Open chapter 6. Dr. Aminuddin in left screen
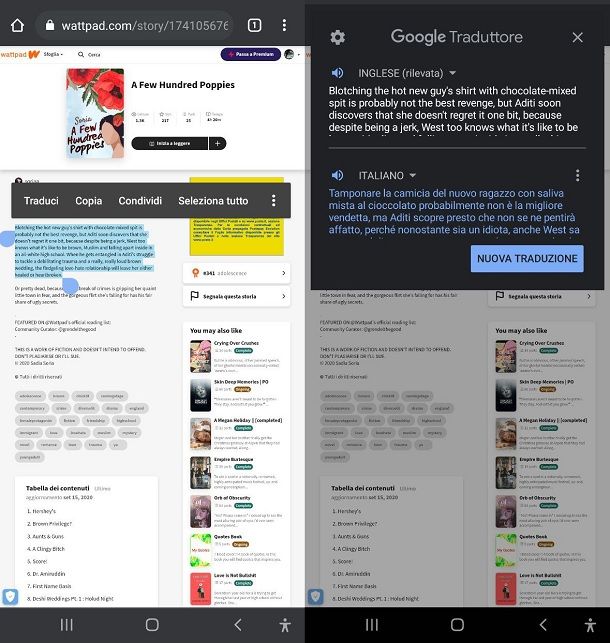The width and height of the screenshot is (610, 643). (46, 574)
